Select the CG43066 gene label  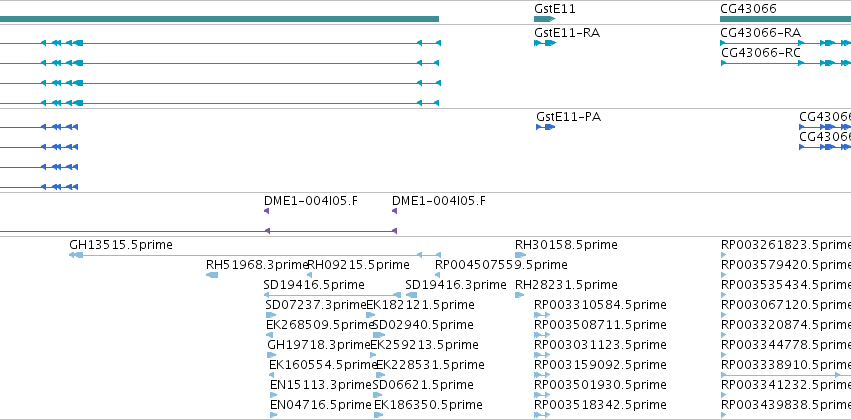click(748, 9)
